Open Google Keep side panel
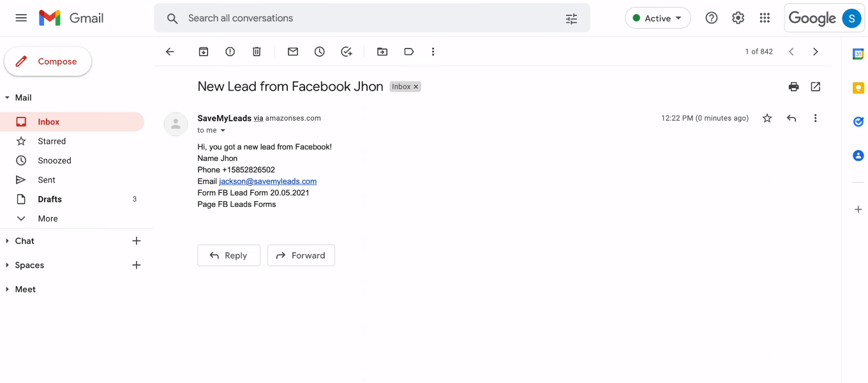 [x=858, y=88]
